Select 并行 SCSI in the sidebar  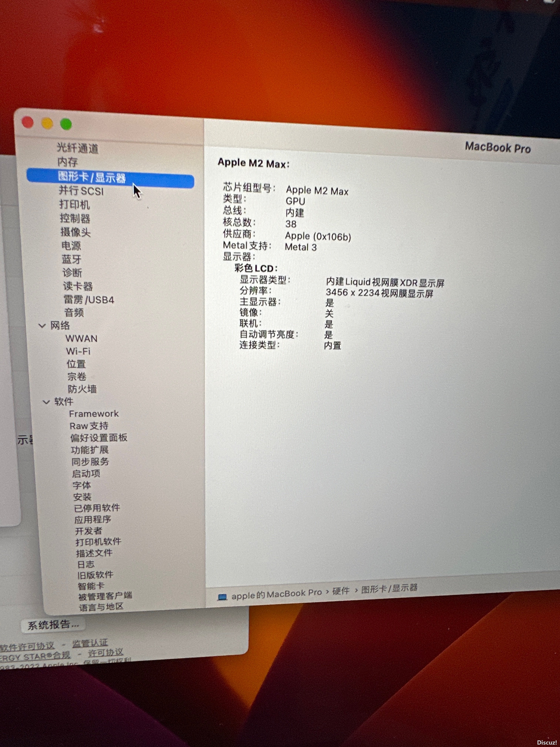(81, 191)
